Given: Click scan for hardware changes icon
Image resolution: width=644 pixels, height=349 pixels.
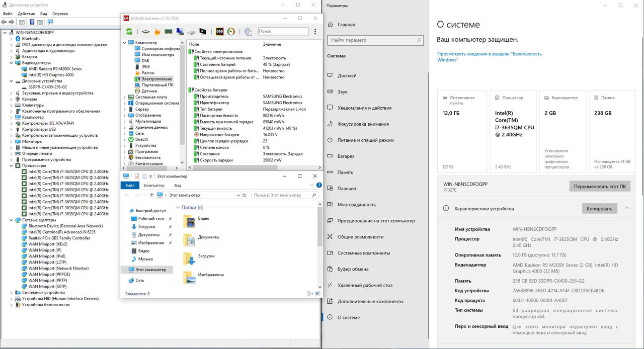Looking at the screenshot, I should pos(50,22).
